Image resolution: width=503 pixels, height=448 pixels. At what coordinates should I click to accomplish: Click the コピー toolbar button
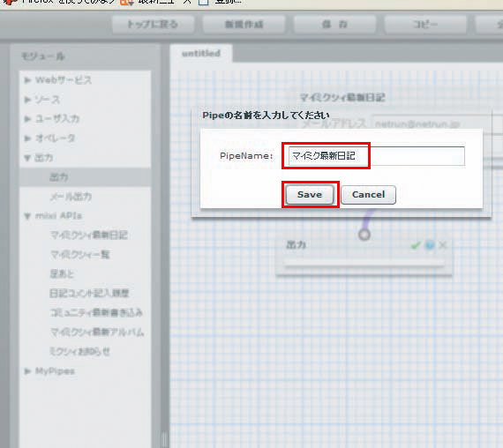click(425, 25)
